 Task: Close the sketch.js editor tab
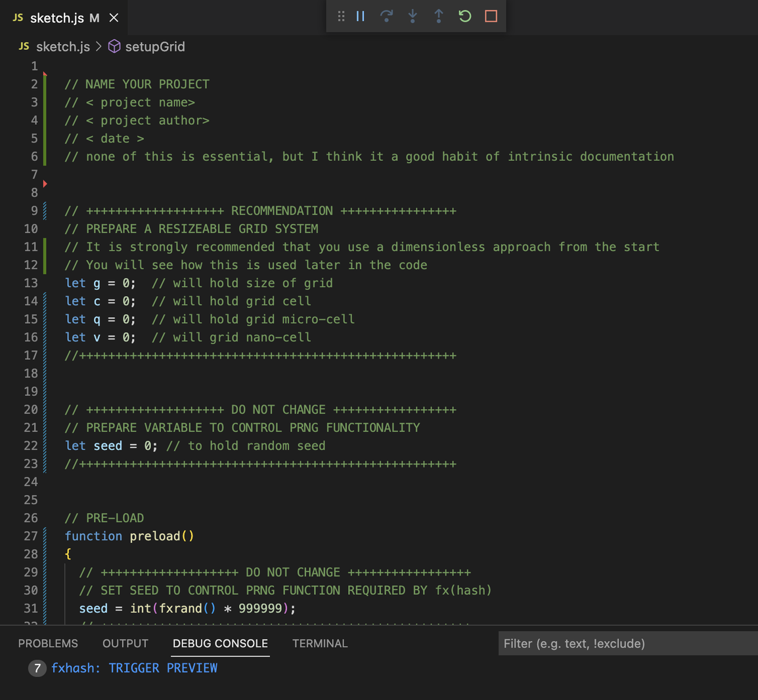(x=114, y=18)
